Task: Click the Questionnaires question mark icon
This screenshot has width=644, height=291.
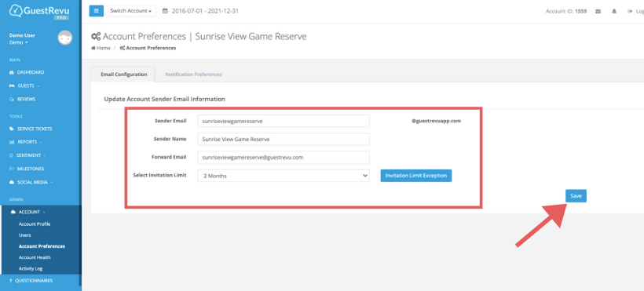Action: click(x=11, y=281)
